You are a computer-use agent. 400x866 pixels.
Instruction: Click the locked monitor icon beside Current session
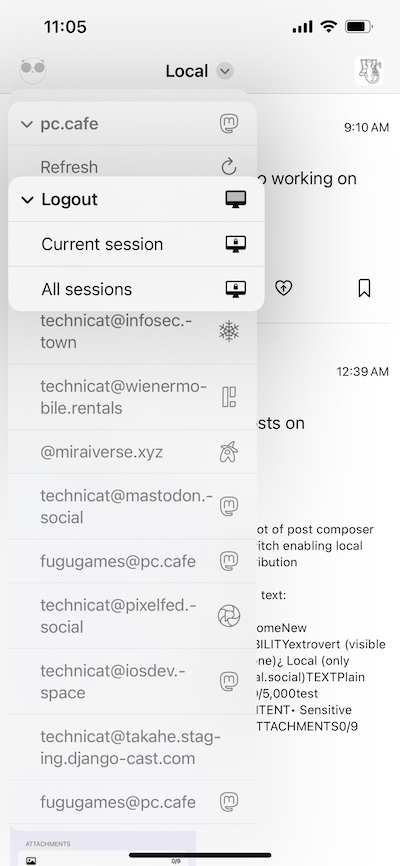236,244
